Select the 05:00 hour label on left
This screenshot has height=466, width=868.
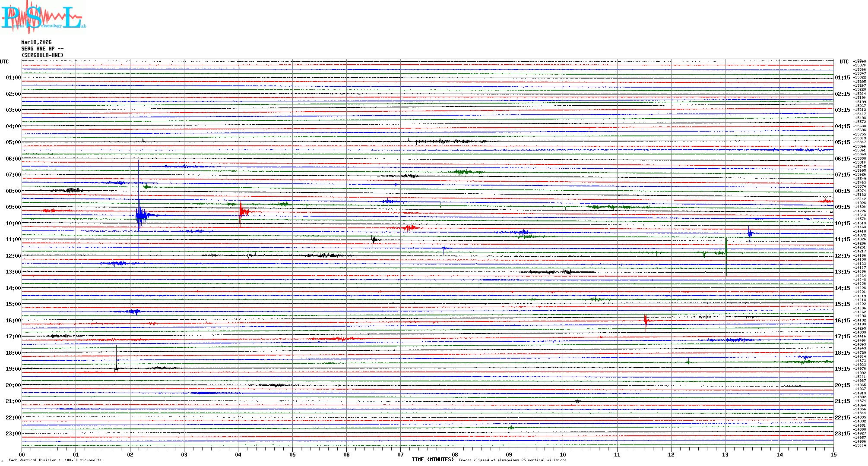pyautogui.click(x=13, y=142)
